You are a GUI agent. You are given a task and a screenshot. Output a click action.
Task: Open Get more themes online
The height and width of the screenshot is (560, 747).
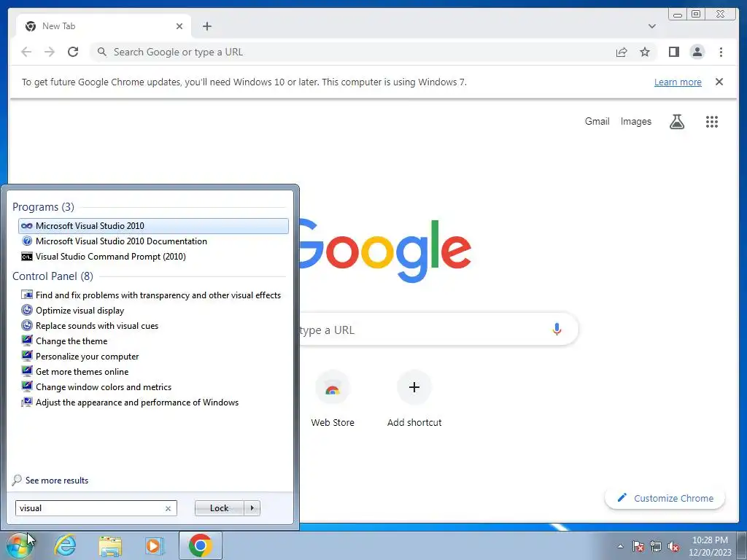(153, 371)
